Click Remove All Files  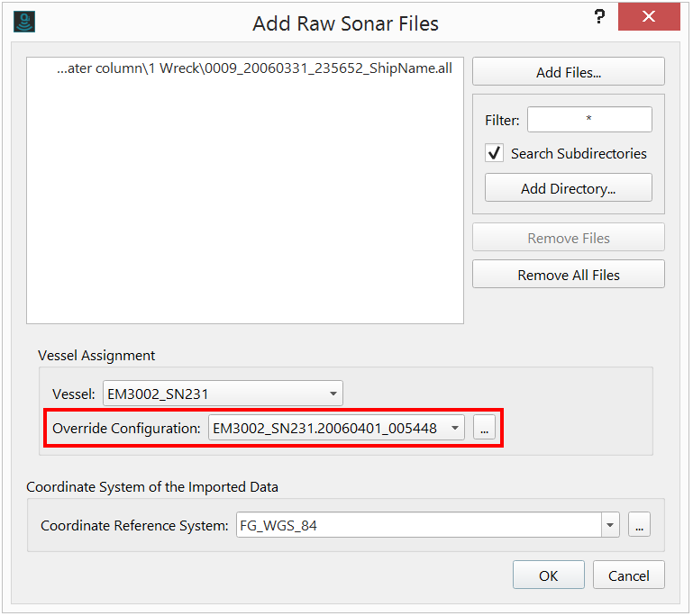(568, 275)
